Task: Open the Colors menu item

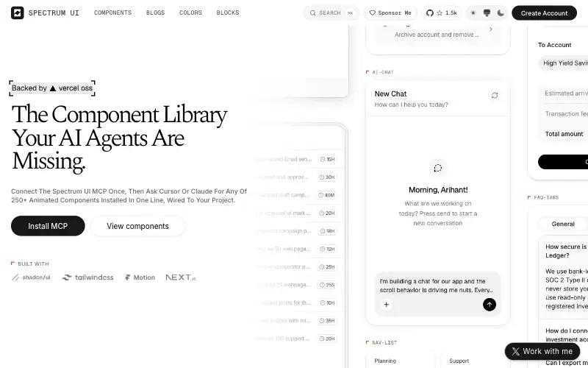Action: pos(190,13)
